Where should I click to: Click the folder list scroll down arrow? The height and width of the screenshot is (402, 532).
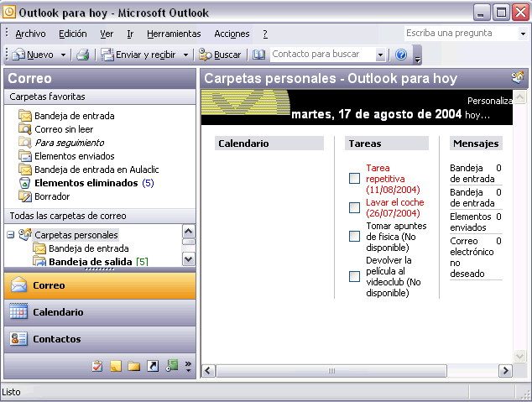(188, 259)
